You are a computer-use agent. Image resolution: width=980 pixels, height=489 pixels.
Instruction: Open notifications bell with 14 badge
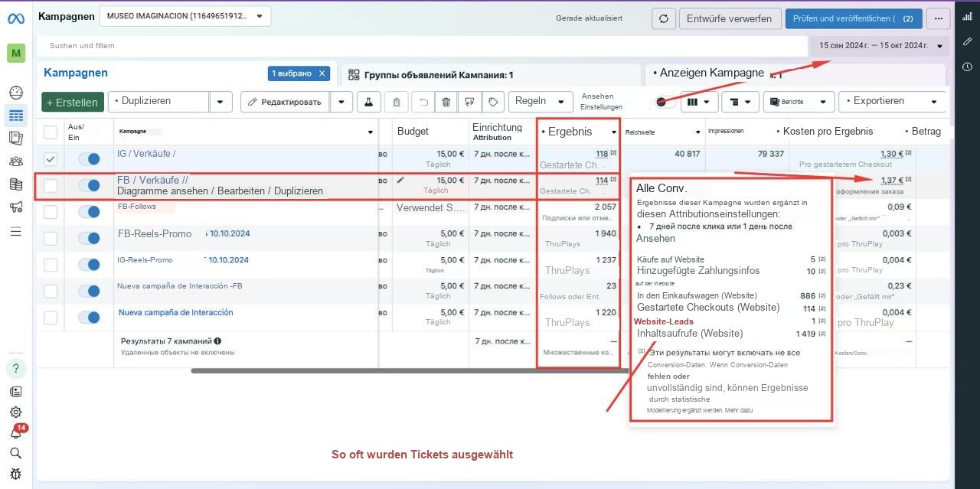click(x=16, y=432)
